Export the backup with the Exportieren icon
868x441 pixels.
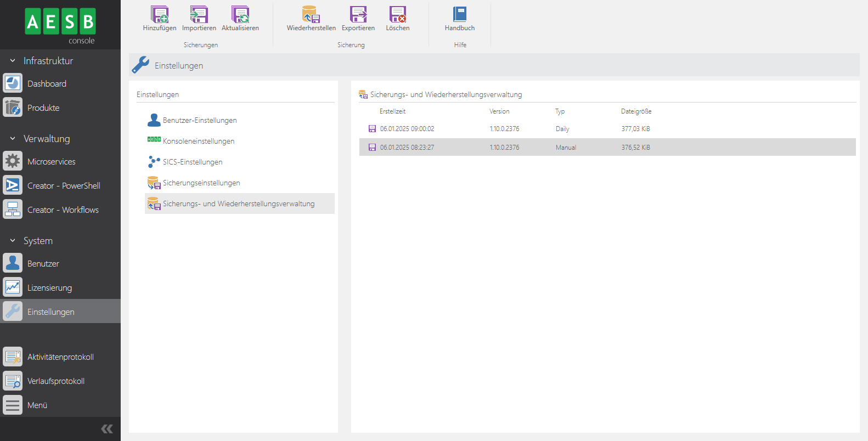(x=358, y=15)
